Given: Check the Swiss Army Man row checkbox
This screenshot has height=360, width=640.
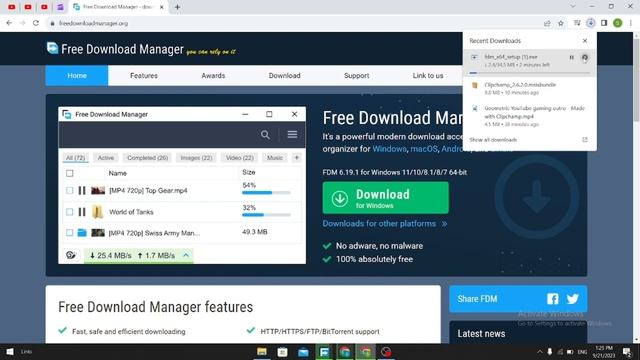Looking at the screenshot, I should pos(70,233).
